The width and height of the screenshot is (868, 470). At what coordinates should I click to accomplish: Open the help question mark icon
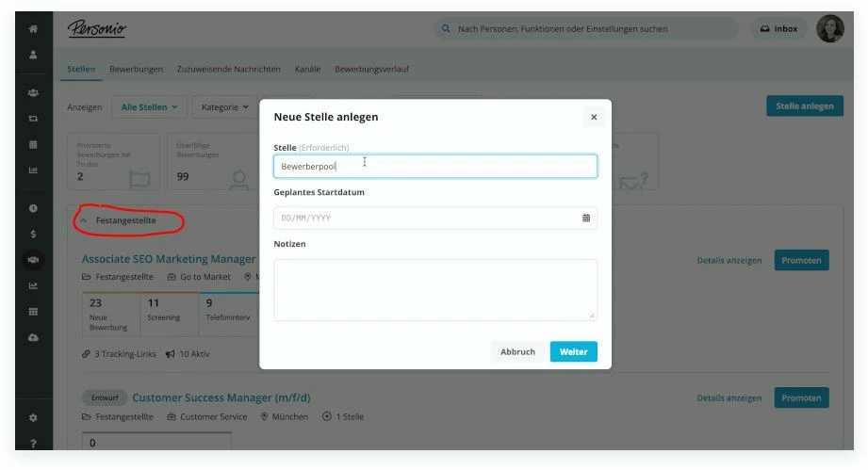pyautogui.click(x=33, y=444)
